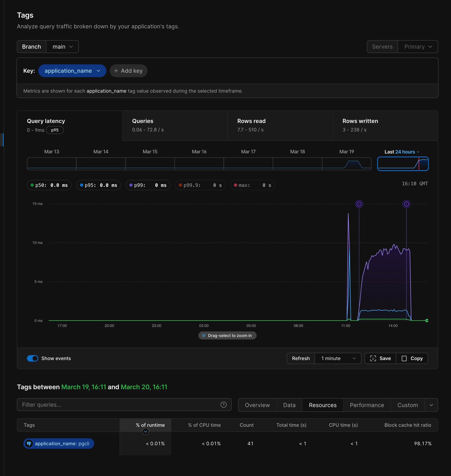Click the drag-select to zoom badge
Image resolution: width=451 pixels, height=476 pixels.
(228, 335)
